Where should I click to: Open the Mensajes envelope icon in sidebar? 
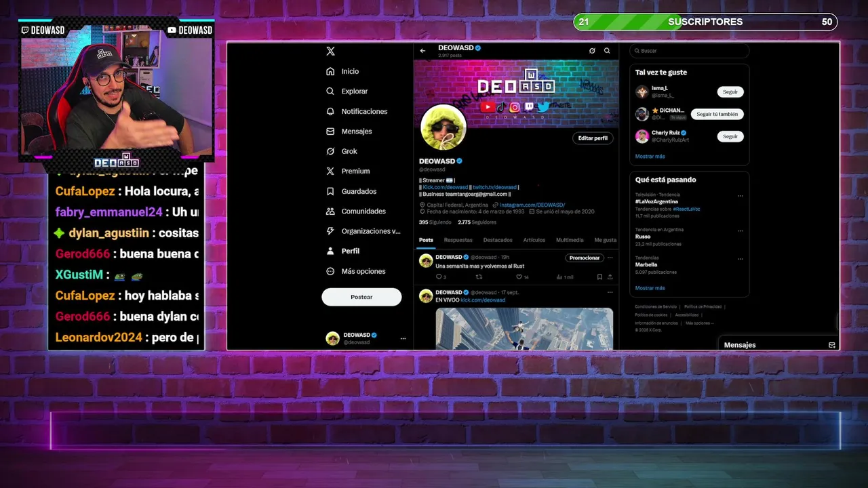pyautogui.click(x=330, y=131)
